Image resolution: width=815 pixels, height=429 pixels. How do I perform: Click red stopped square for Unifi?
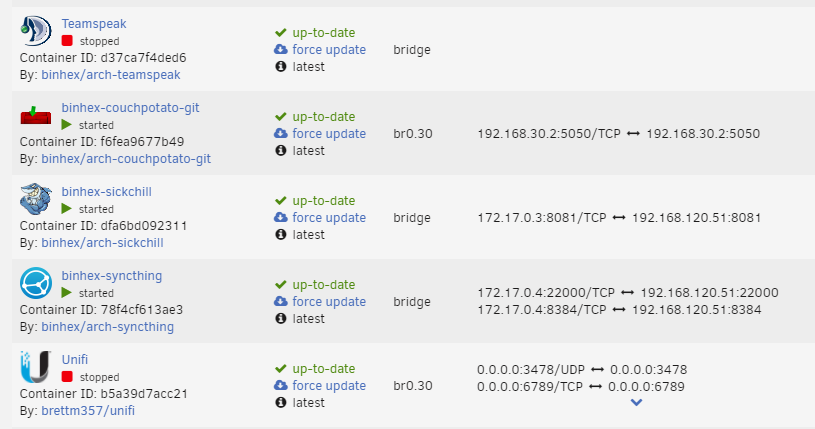pos(67,376)
